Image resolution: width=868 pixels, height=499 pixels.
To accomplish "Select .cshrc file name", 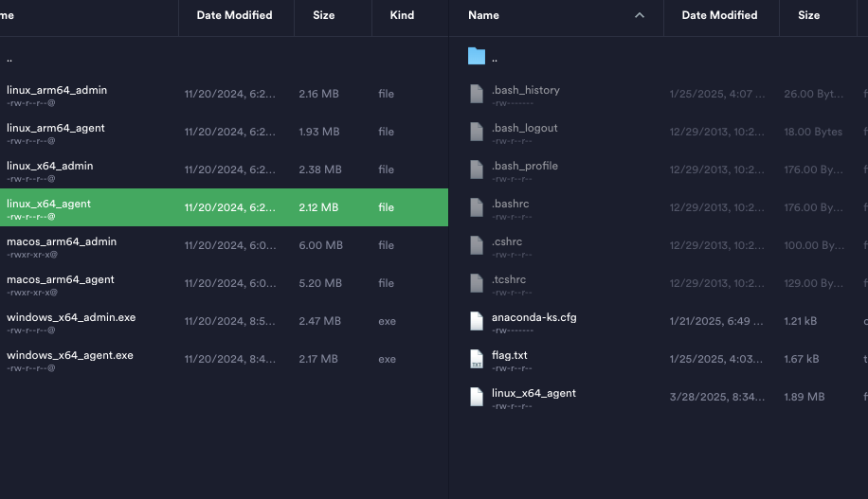I will 507,241.
